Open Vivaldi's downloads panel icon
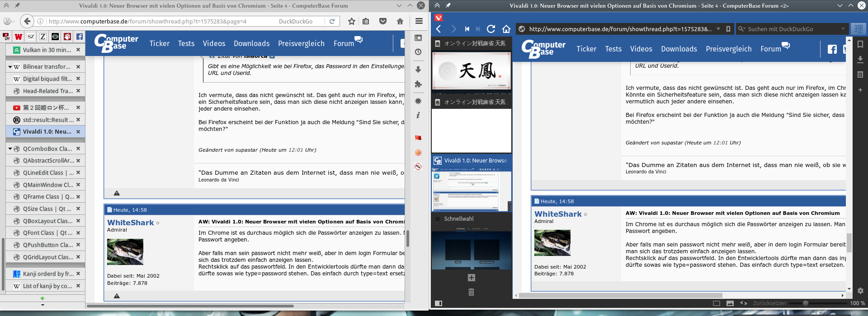Image resolution: width=868 pixels, height=316 pixels. point(860,59)
